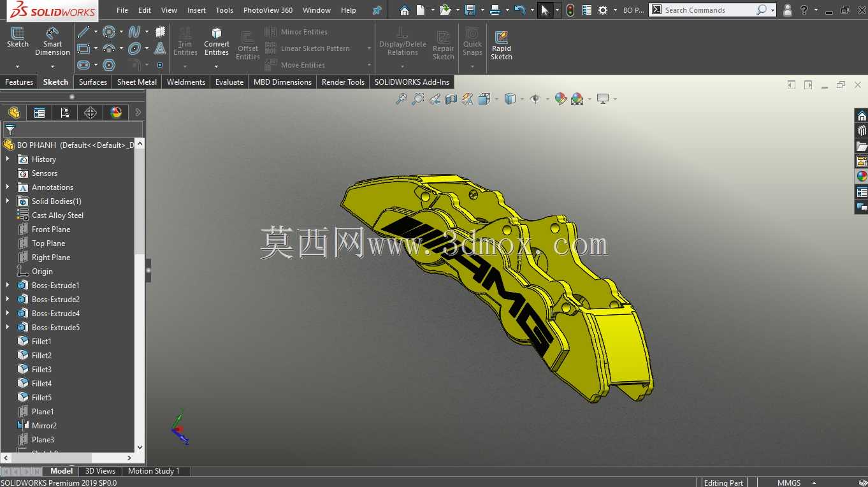Open Smart Dimension dropdown arrow
Viewport: 868px width, 487px height.
coord(52,66)
